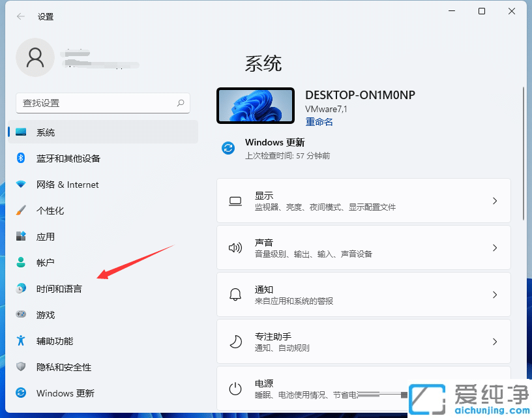Click the DESKTOP-ON1M0NP computer name
532x418 pixels.
tap(360, 95)
